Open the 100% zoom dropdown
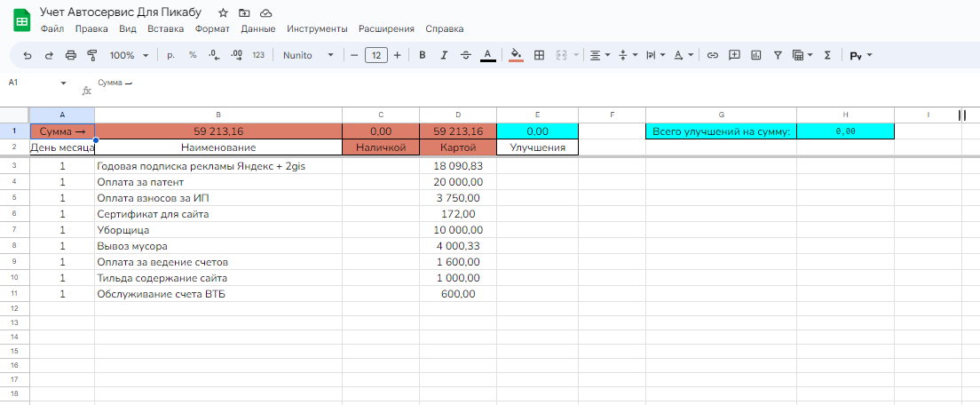 coord(129,55)
